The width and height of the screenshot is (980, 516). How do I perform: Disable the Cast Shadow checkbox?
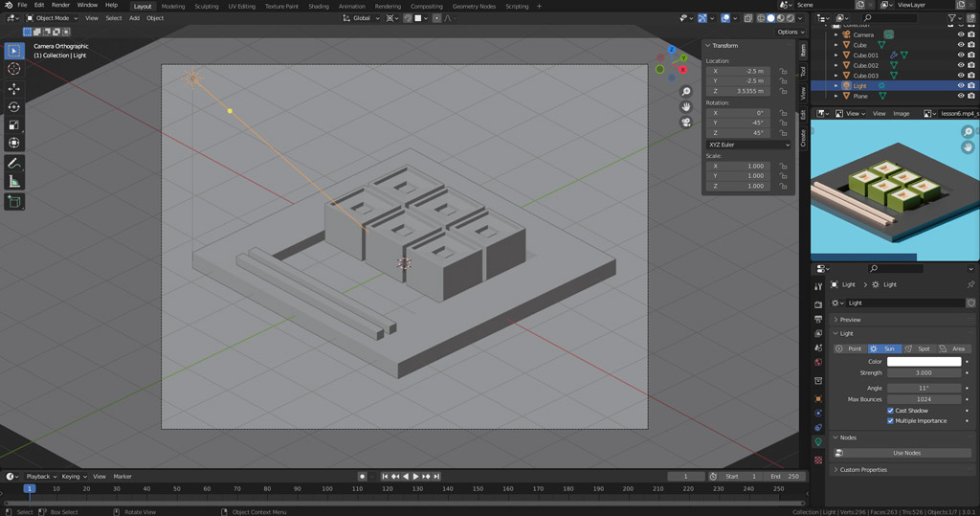pos(891,411)
